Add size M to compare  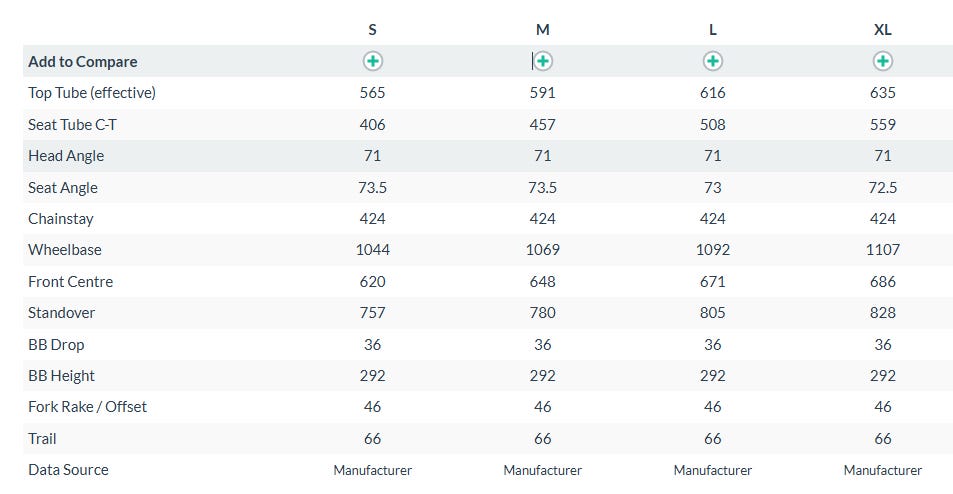tap(543, 61)
